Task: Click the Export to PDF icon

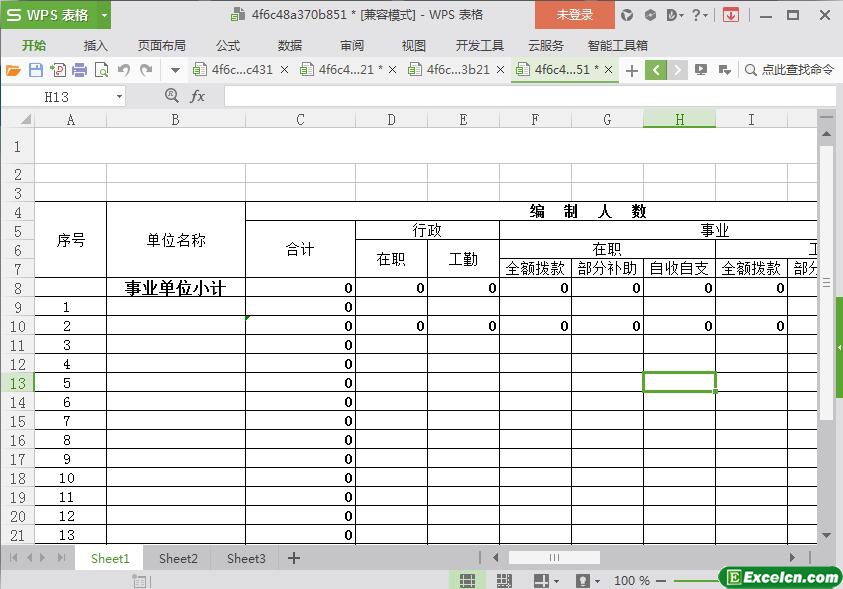Action: click(58, 70)
